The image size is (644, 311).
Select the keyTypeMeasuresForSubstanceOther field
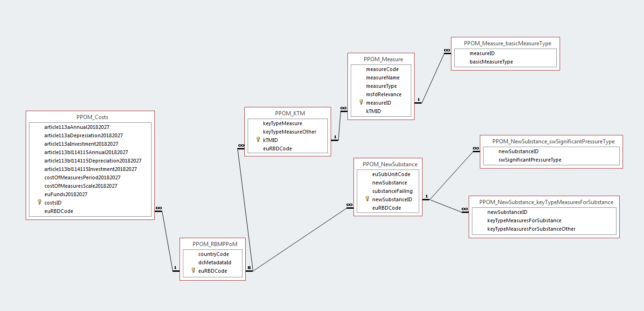(531, 229)
